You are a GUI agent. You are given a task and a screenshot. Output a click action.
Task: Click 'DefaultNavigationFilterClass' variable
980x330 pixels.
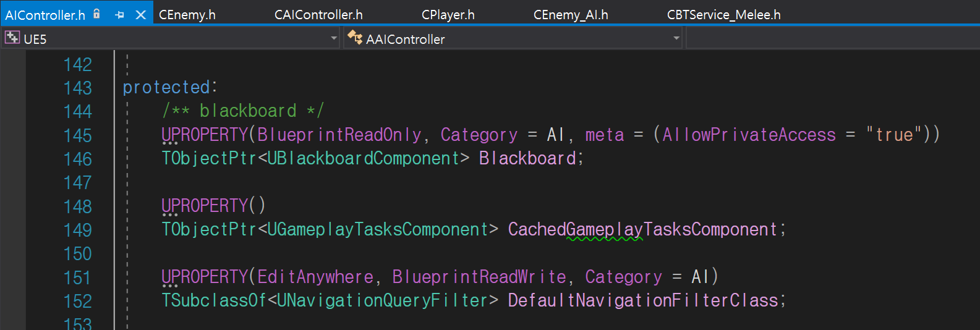tap(643, 301)
